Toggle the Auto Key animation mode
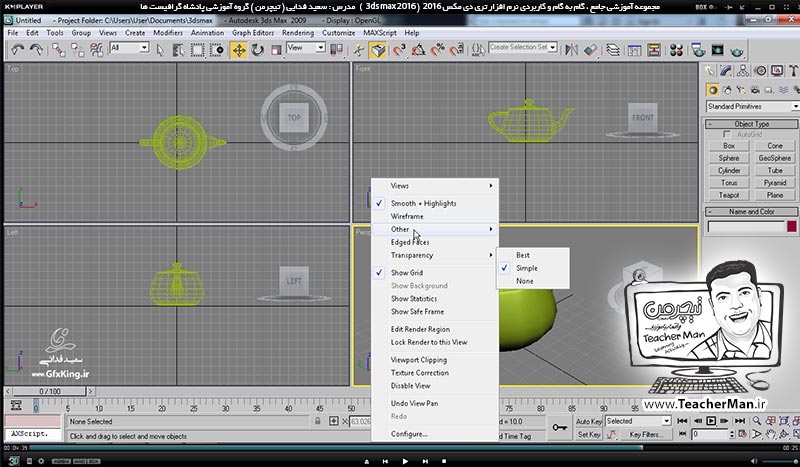The height and width of the screenshot is (467, 800). pyautogui.click(x=589, y=422)
